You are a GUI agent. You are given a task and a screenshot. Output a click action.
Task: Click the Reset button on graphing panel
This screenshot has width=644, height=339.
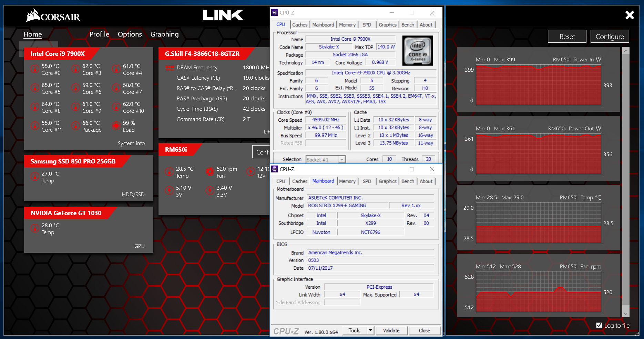567,37
